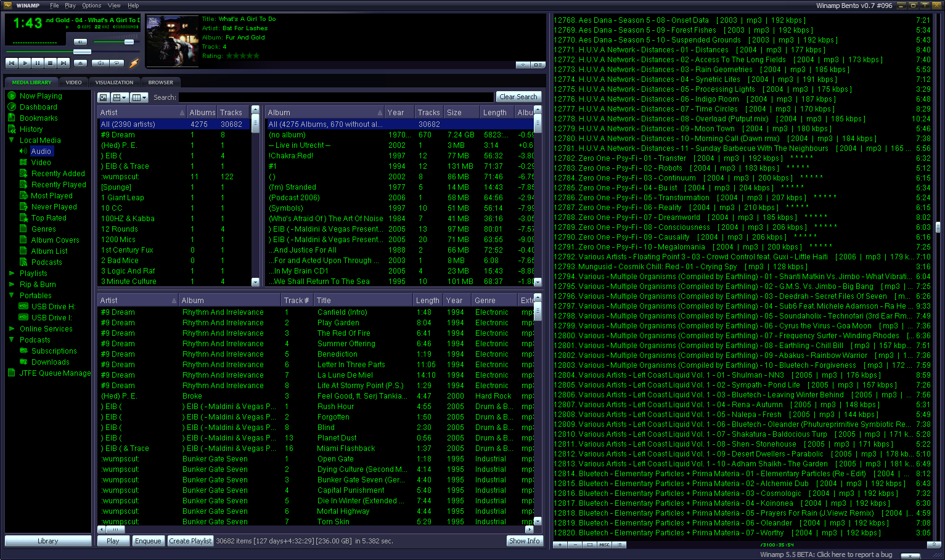The width and height of the screenshot is (945, 560).
Task: Sort by the Artist column header in artist pane
Action: (x=142, y=112)
